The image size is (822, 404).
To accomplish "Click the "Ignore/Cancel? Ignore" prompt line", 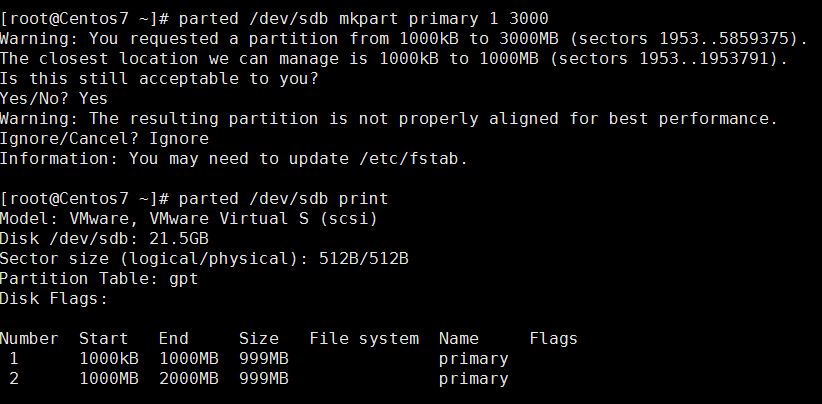I will (x=104, y=138).
